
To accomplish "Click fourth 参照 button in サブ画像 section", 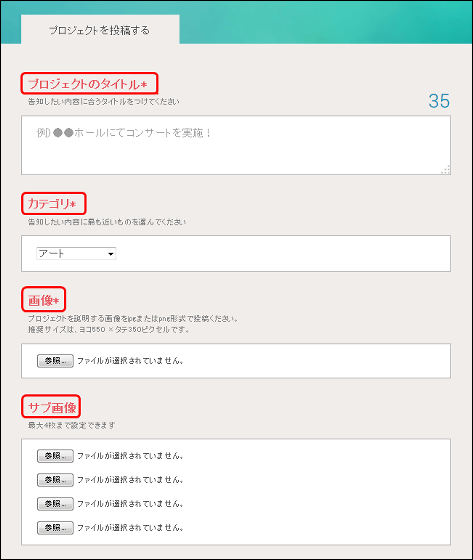I will click(55, 528).
